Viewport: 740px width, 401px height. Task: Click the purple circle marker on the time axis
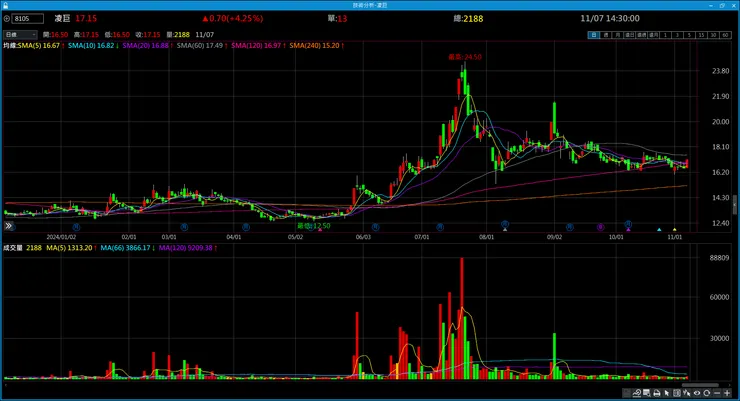600,227
